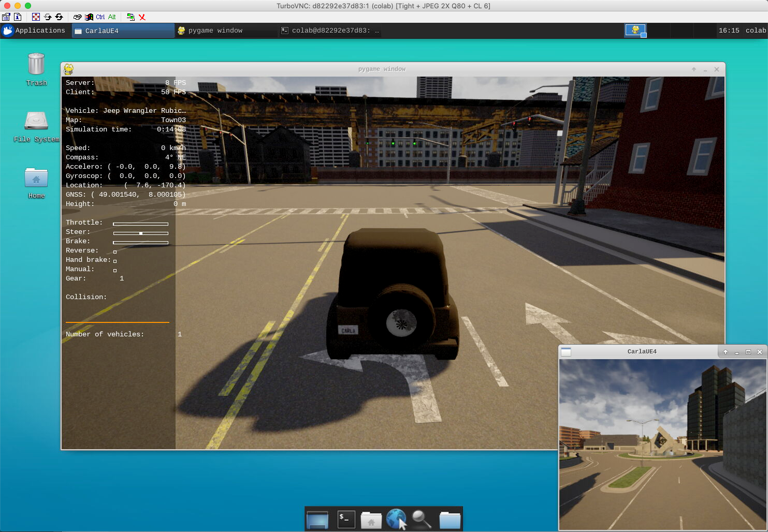The height and width of the screenshot is (532, 768).
Task: Click the 'Compass:' label in HUD
Action: [82, 157]
